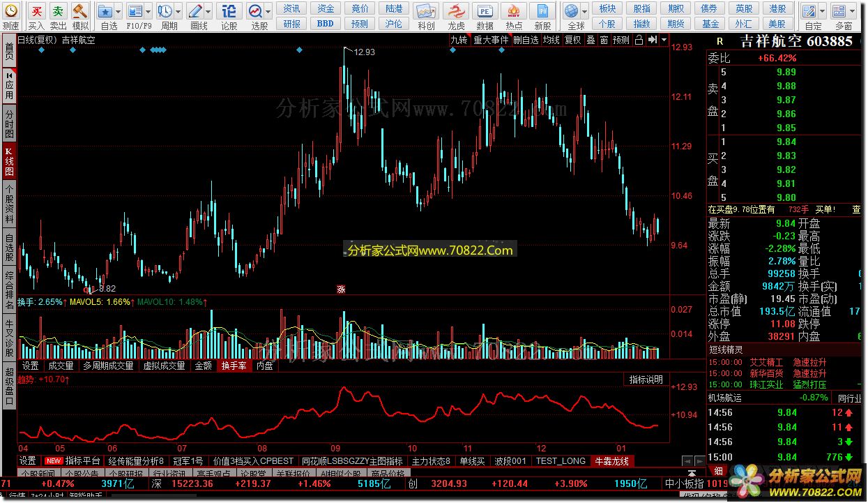Image resolution: width=868 pixels, height=503 pixels.
Task: Expand the 自定 custom dropdown arrow
Action: 823,11
